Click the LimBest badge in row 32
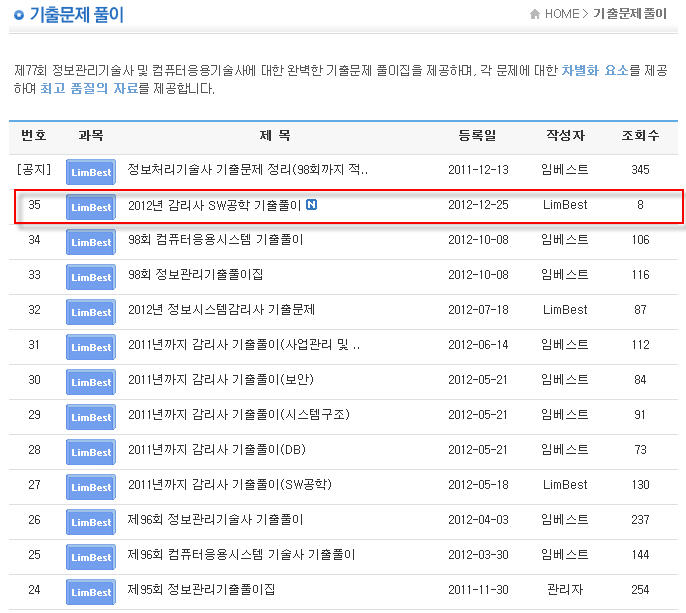The image size is (686, 613). [x=91, y=312]
